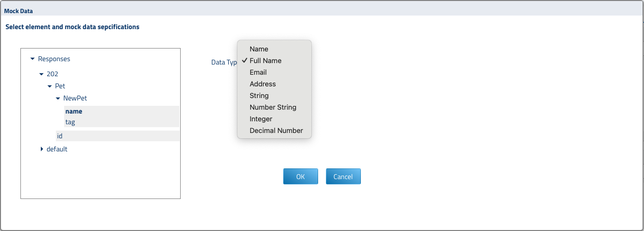Viewport: 644px width, 231px height.
Task: Select Number String data type
Action: 272,107
